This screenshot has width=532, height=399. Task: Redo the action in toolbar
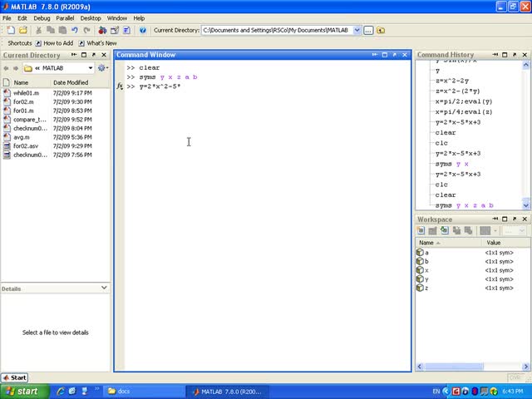click(x=86, y=30)
